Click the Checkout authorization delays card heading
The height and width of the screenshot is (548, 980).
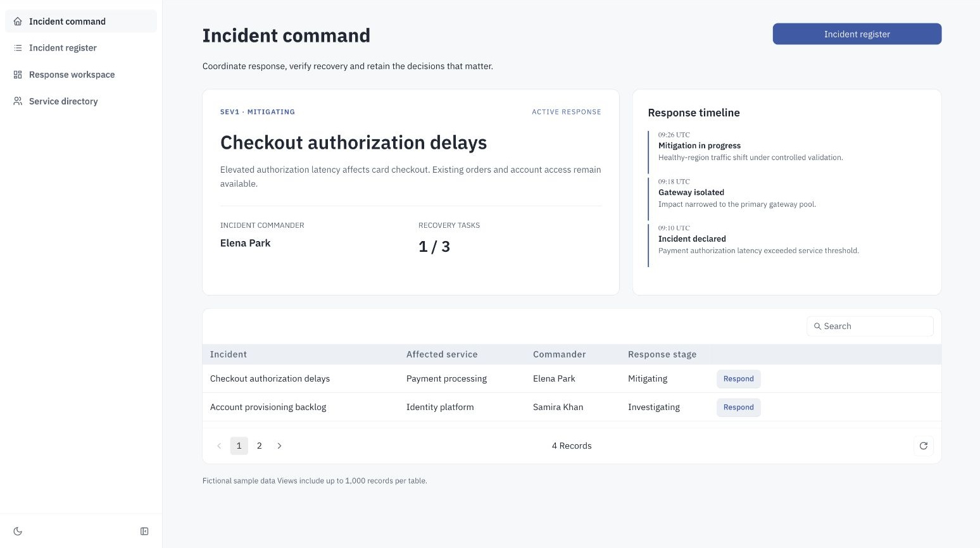point(353,143)
